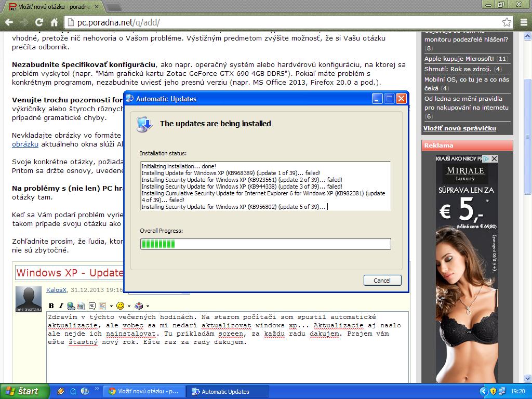Screen dimensions: 532x399
Task: Bookmark this page with the star icon
Action: tap(507, 22)
